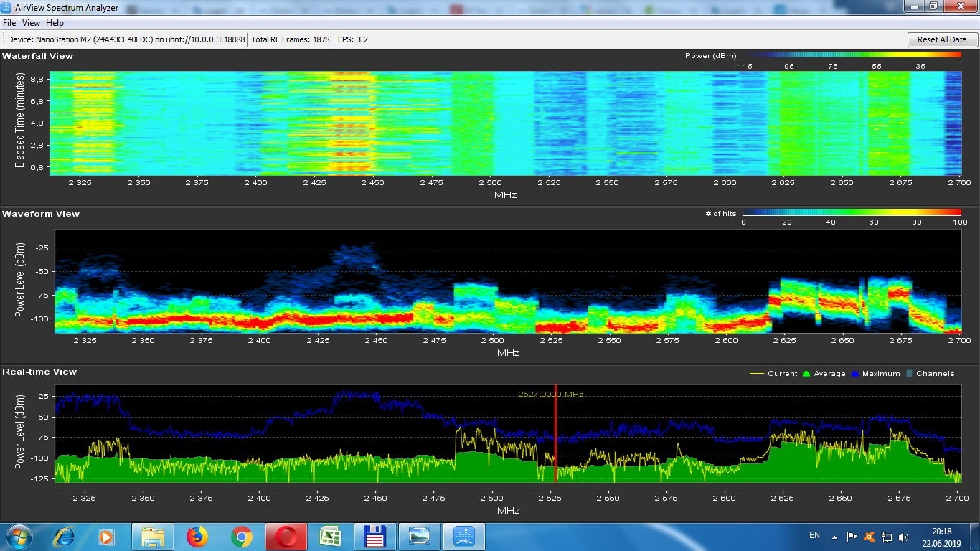Viewport: 980px width, 551px height.
Task: Click the Avast antivirus tray icon
Action: coord(870,536)
